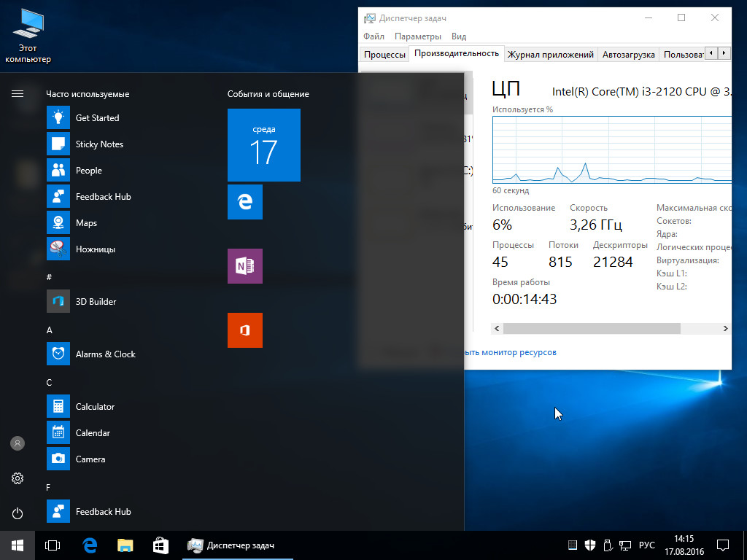Switch to the Журнал приложений tab

pos(550,55)
